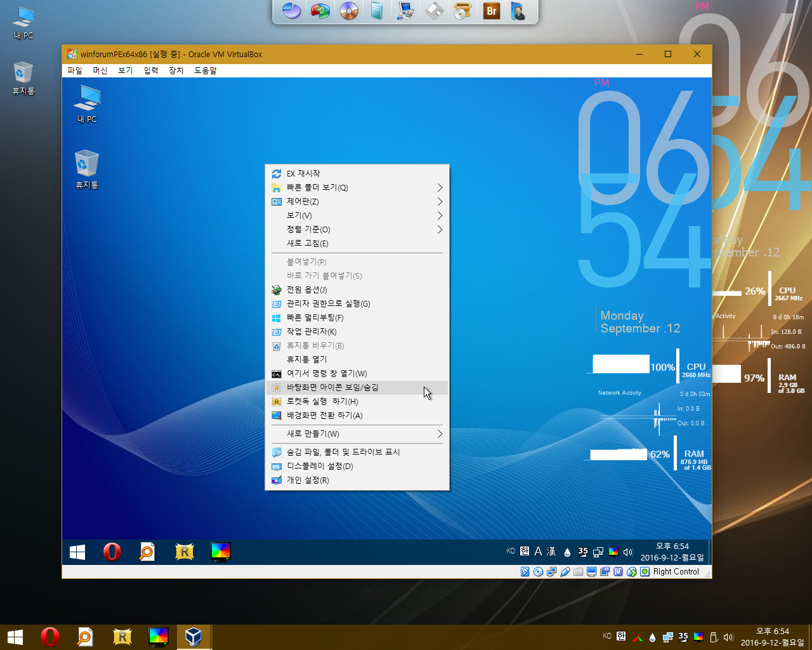Image resolution: width=812 pixels, height=650 pixels.
Task: Click the VirtualBox hard disk activity indicator
Action: coord(525,571)
